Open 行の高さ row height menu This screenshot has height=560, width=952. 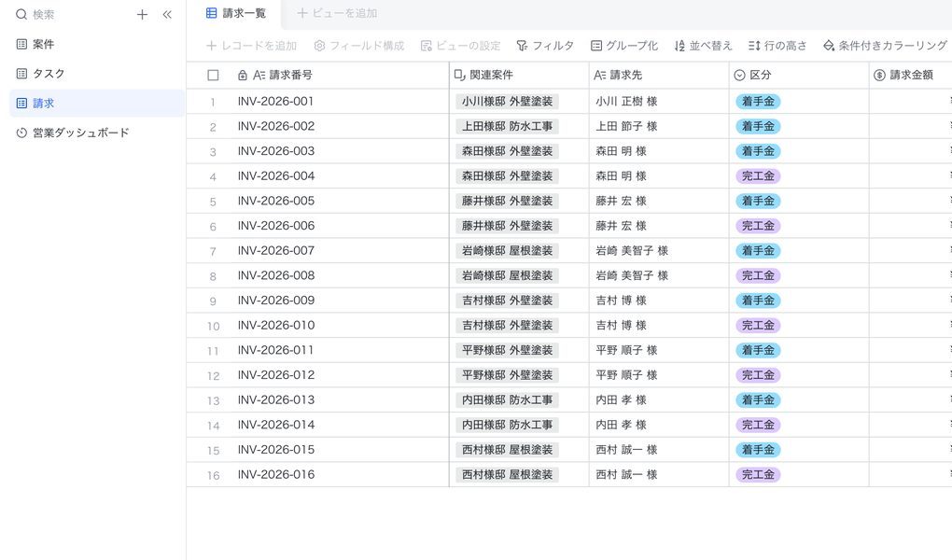tap(777, 46)
